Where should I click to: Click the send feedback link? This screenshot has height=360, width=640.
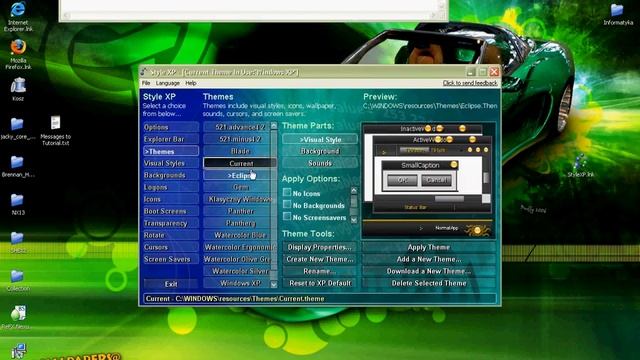coord(470,83)
